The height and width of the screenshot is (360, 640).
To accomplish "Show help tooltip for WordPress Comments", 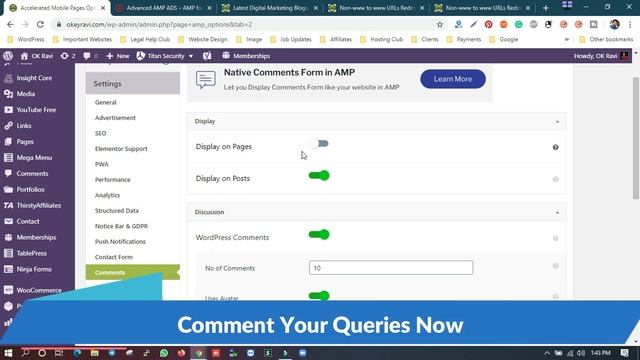I will [x=556, y=238].
